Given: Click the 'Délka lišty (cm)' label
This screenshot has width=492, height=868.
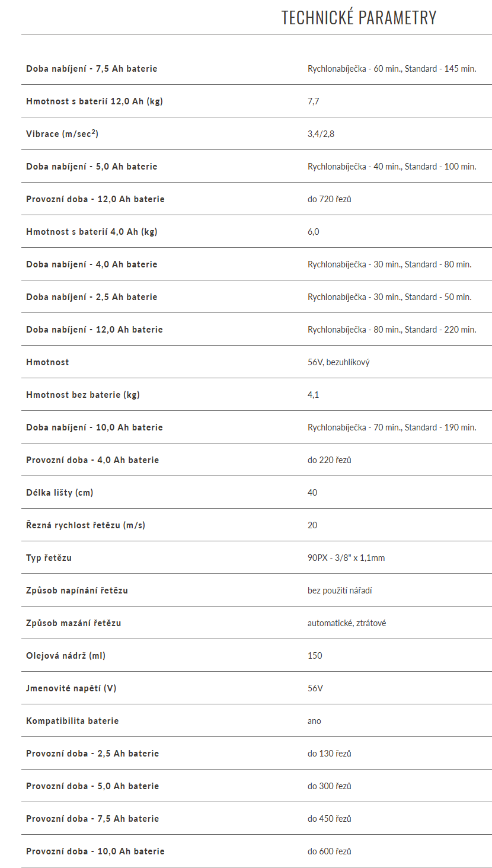Looking at the screenshot, I should coord(60,493).
